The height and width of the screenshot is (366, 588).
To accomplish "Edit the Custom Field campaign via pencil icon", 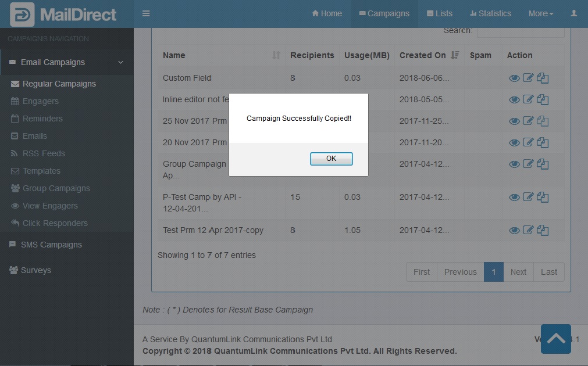I will tap(528, 78).
